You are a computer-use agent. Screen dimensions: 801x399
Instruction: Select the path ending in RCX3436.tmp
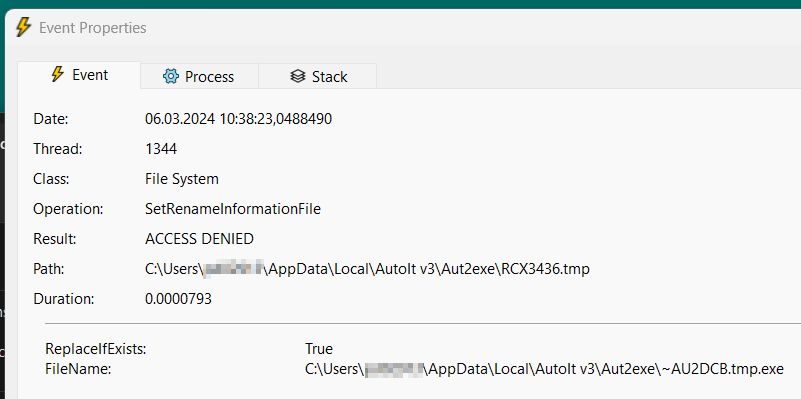tap(367, 269)
